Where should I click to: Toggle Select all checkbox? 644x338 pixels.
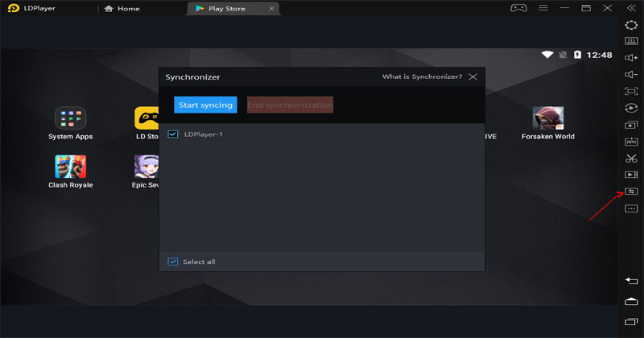(173, 262)
